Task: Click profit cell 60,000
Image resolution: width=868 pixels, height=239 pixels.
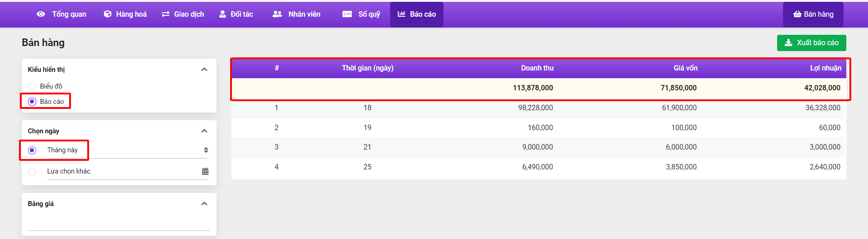Action: pos(830,127)
